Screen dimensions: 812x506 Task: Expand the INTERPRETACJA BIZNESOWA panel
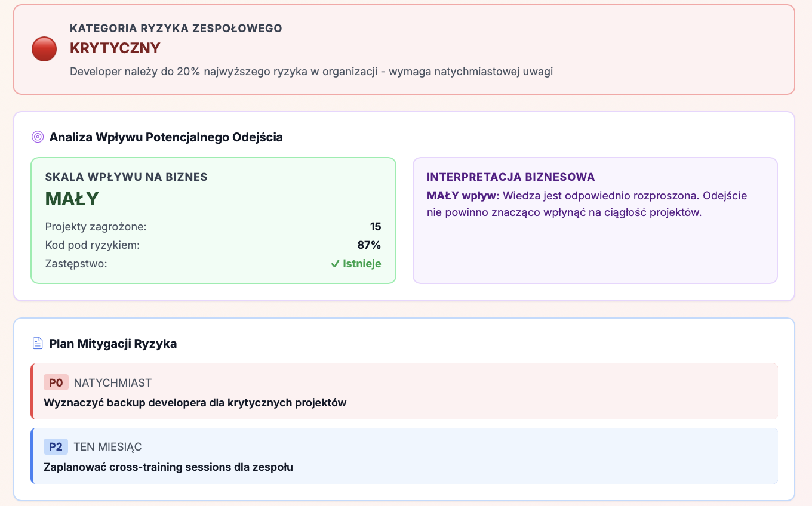click(x=595, y=220)
